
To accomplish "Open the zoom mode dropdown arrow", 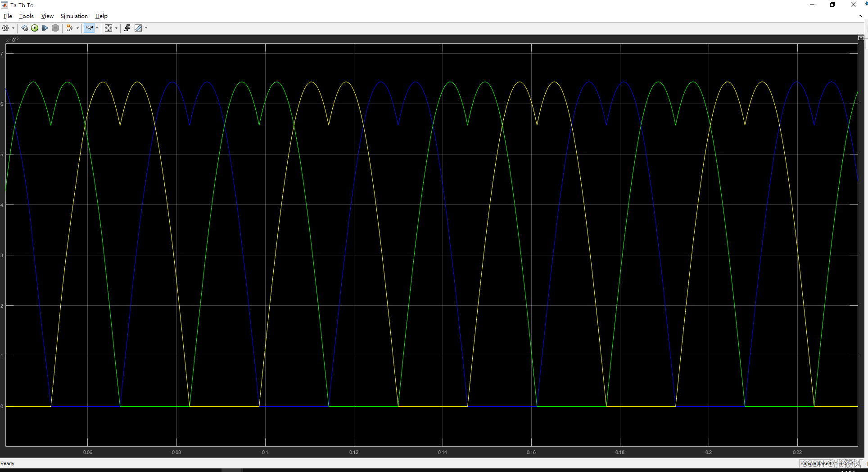I will [x=97, y=28].
